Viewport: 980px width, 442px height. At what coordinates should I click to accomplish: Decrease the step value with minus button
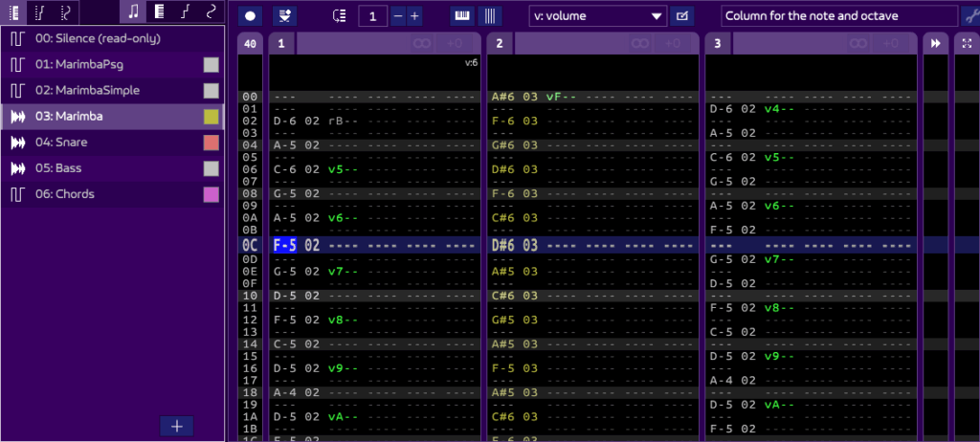pyautogui.click(x=398, y=15)
